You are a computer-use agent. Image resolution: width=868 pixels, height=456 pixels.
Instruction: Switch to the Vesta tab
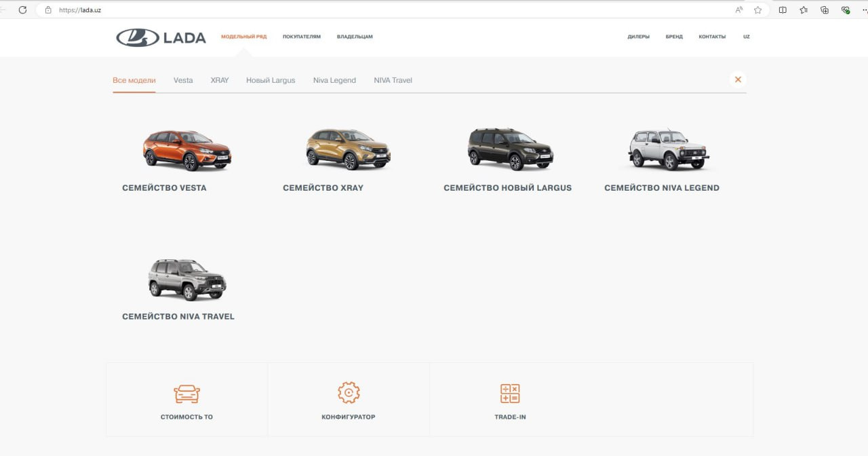pyautogui.click(x=183, y=80)
